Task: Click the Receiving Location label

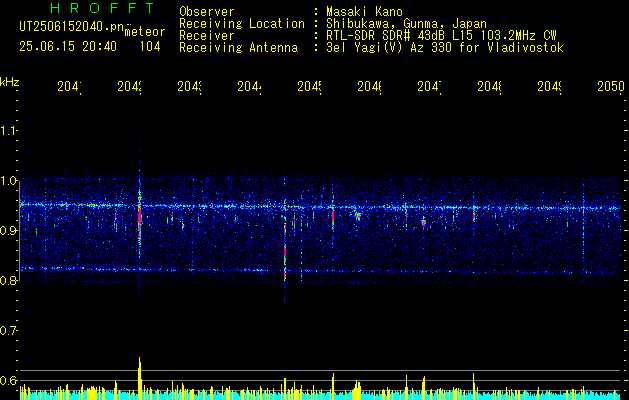Action: coord(242,24)
